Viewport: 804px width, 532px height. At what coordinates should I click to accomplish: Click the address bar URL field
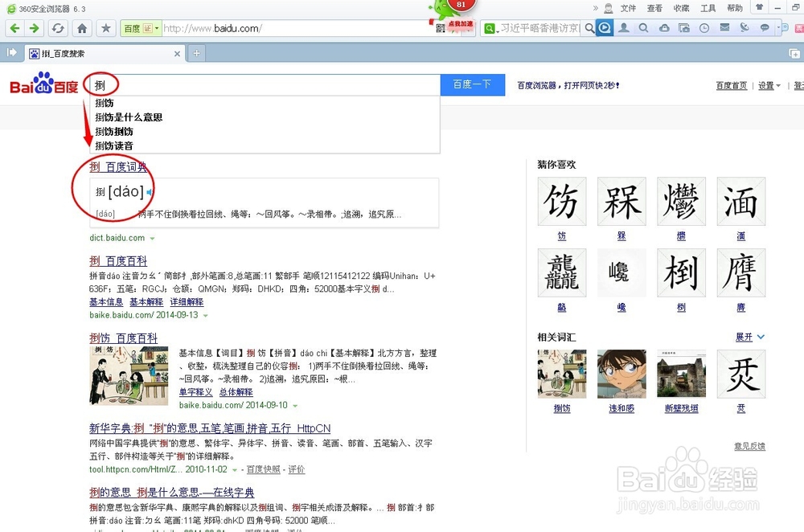pos(297,28)
